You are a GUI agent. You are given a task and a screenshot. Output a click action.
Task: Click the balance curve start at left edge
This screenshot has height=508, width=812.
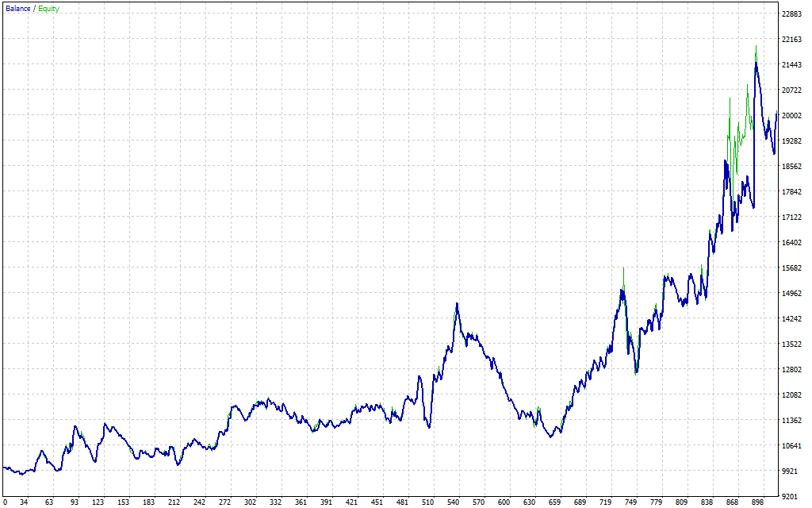pos(4,468)
